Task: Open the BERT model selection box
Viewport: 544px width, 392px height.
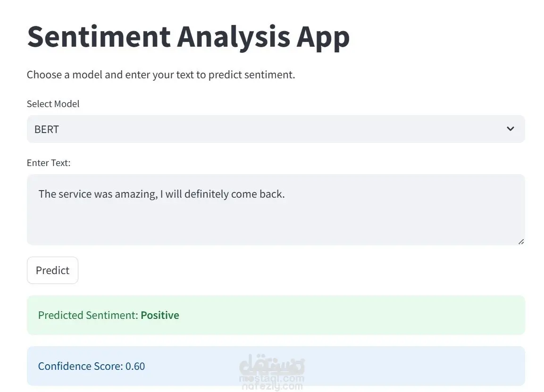Action: [x=276, y=129]
